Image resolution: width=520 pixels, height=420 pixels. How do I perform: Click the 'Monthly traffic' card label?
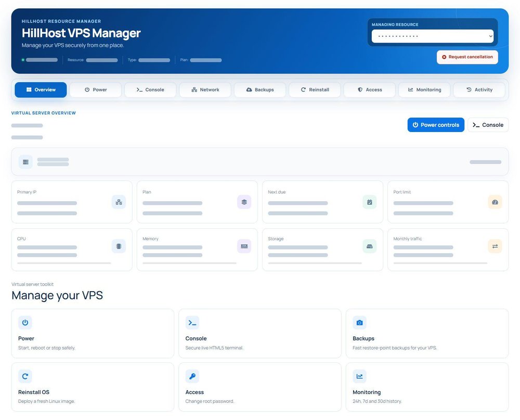coord(408,239)
